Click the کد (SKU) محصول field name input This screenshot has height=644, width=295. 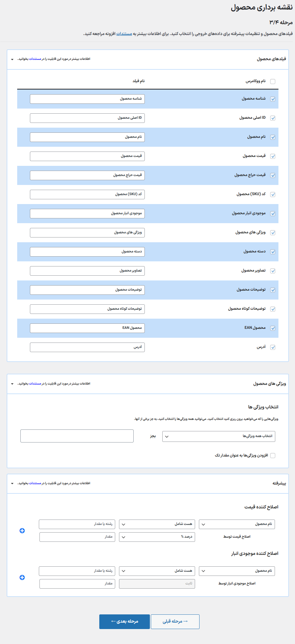87,195
